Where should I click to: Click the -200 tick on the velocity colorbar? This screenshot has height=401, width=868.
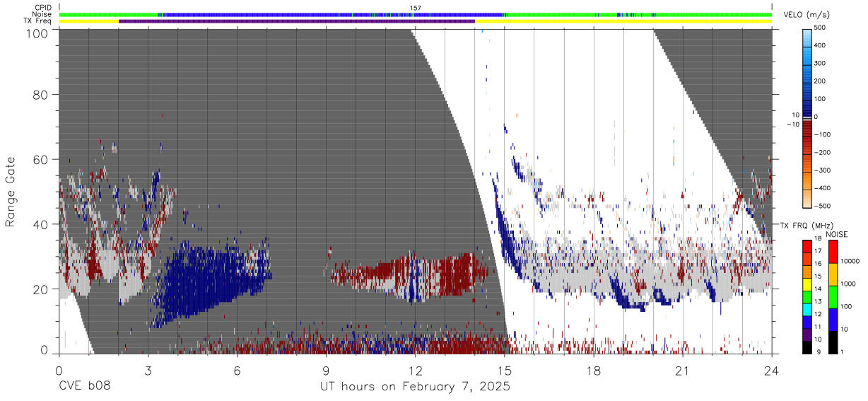[823, 152]
